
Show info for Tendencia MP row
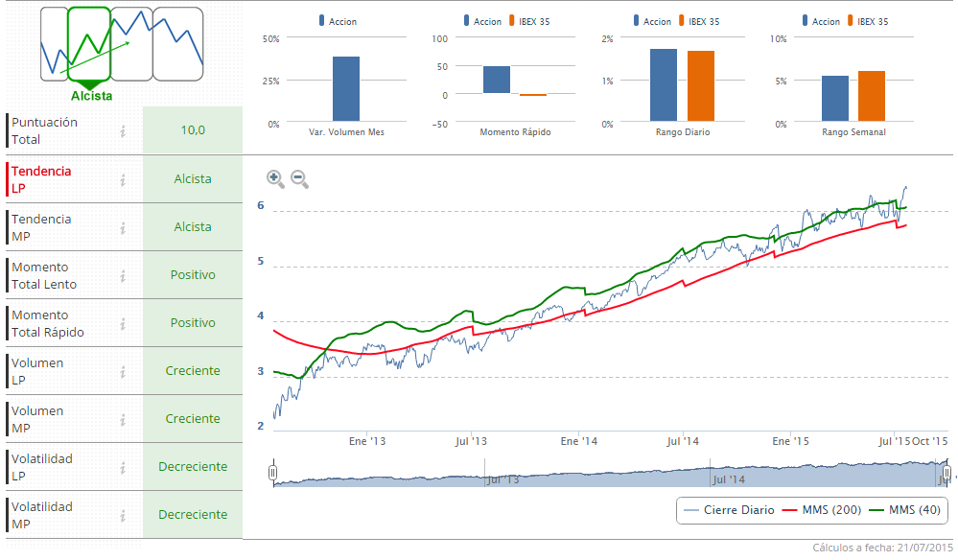pos(123,227)
